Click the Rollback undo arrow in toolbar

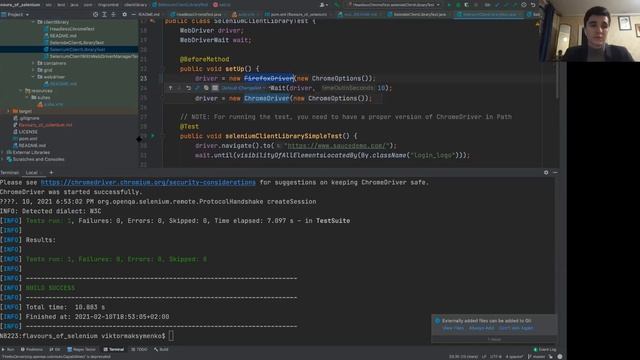click(x=533, y=5)
